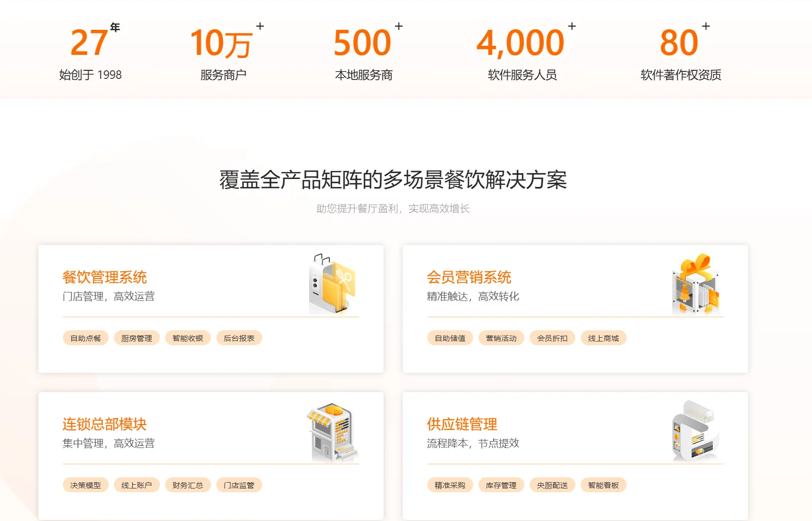Open the 线上商城 tag
This screenshot has width=812, height=521.
604,338
